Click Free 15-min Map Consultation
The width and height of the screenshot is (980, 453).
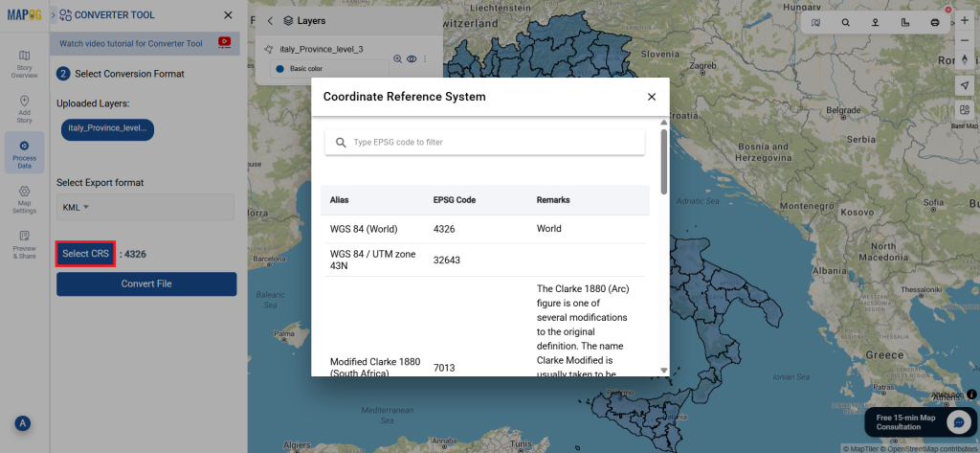(905, 422)
